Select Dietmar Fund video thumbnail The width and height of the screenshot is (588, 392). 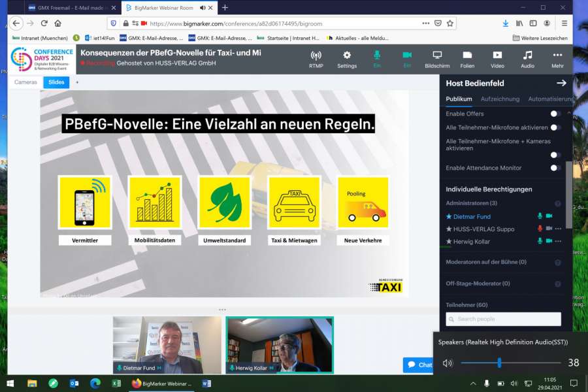tap(167, 345)
